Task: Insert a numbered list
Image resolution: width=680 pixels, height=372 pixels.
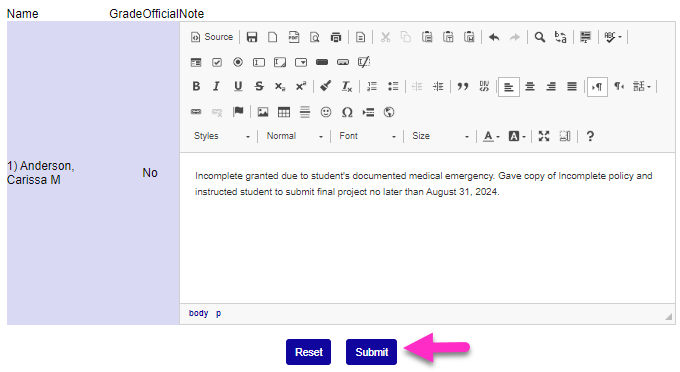Action: [372, 87]
